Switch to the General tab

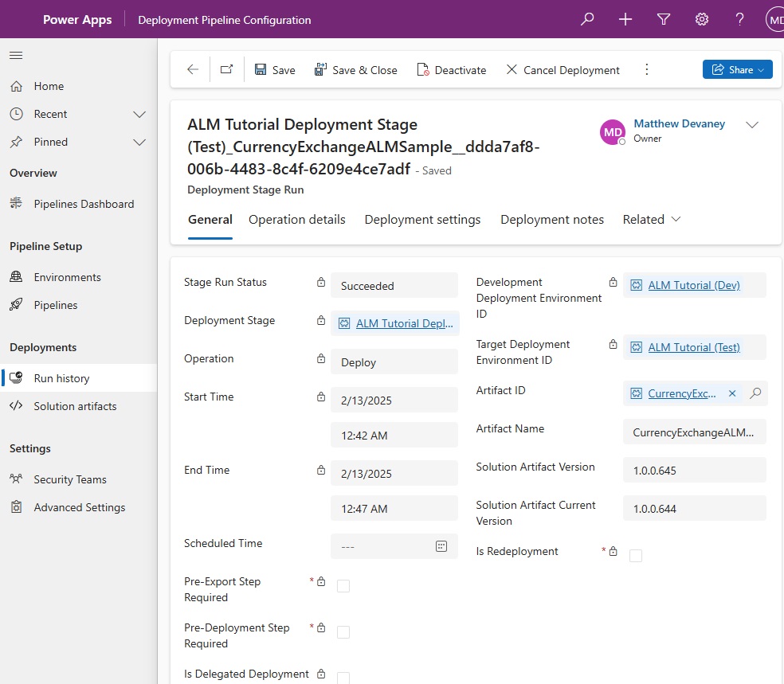[210, 219]
